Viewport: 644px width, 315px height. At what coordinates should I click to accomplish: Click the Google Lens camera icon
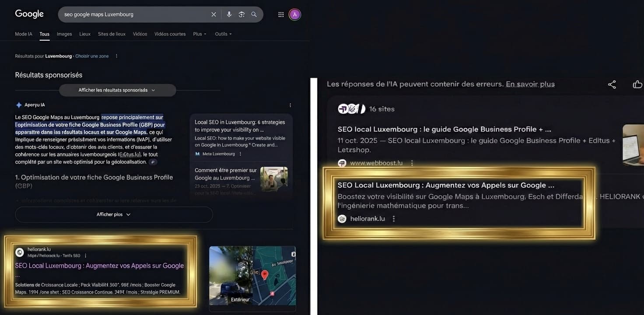241,14
